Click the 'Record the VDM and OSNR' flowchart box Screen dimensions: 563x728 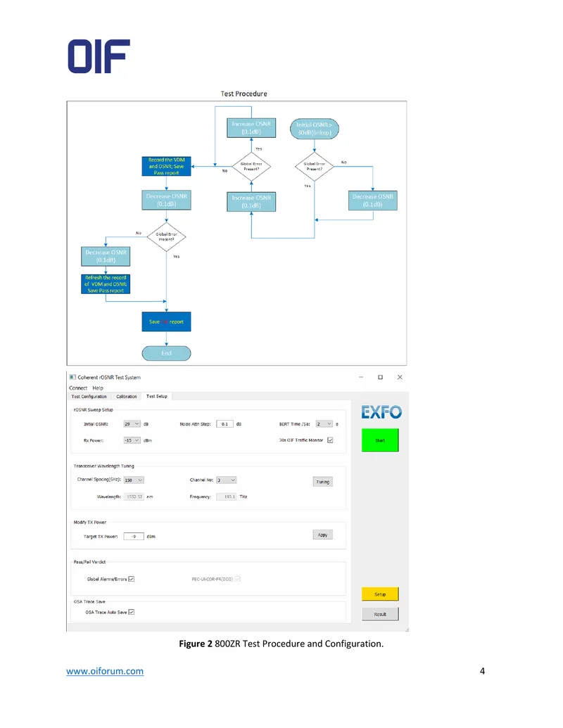(x=166, y=166)
